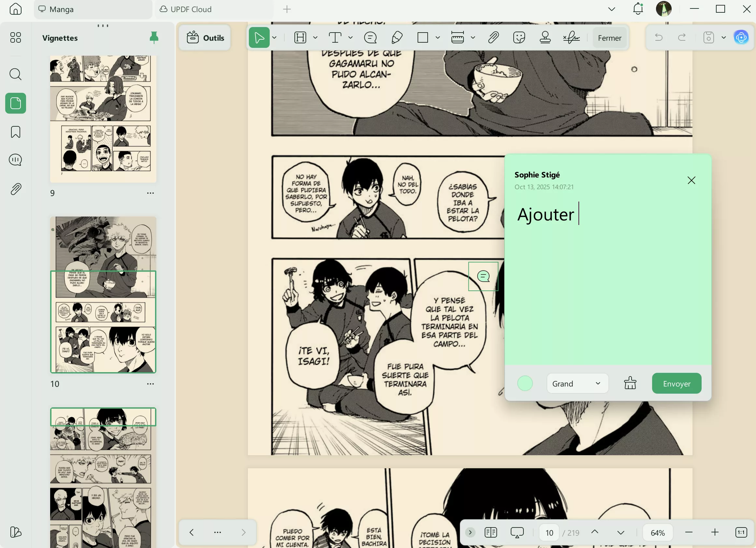Select the stamp tool
This screenshot has width=756, height=548.
(545, 38)
